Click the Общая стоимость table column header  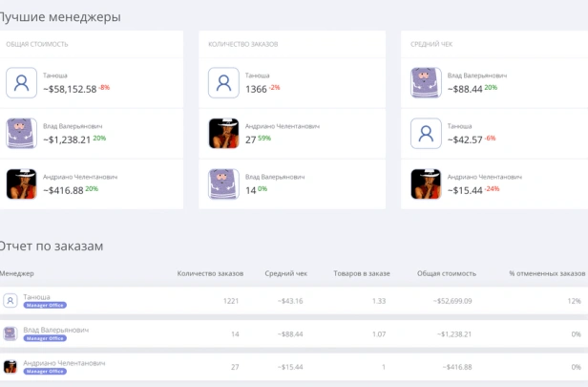click(x=446, y=273)
